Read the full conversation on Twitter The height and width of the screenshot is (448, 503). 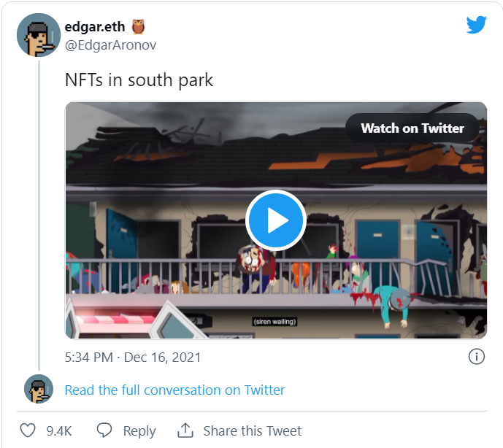tap(174, 390)
